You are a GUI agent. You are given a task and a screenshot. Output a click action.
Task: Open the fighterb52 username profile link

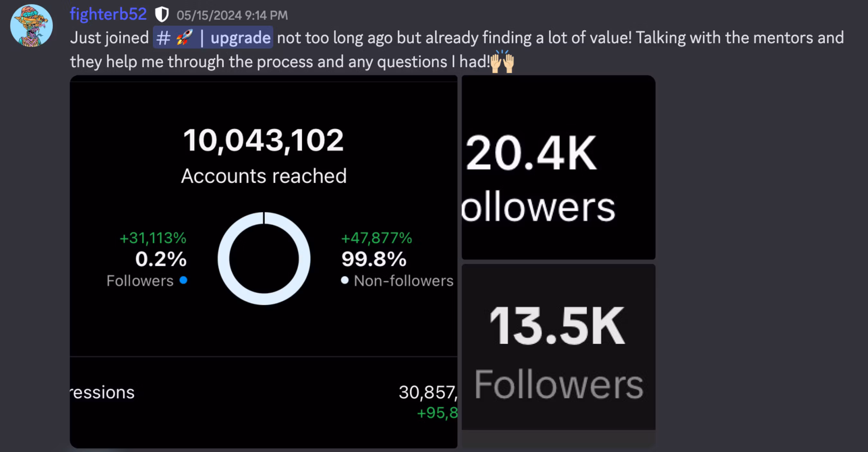coord(108,14)
